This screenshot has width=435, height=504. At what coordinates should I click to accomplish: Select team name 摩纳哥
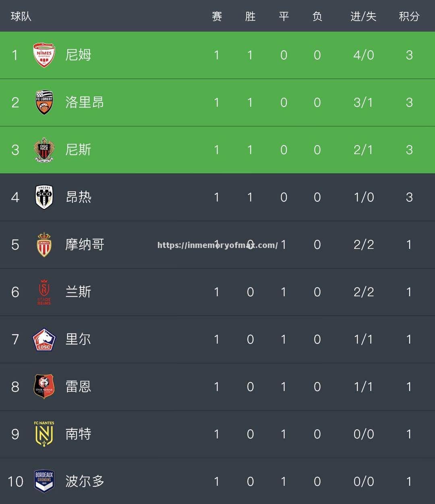click(x=85, y=245)
